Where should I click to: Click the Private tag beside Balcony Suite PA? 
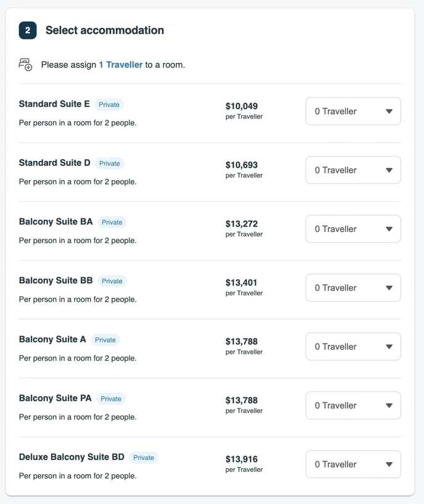point(111,399)
